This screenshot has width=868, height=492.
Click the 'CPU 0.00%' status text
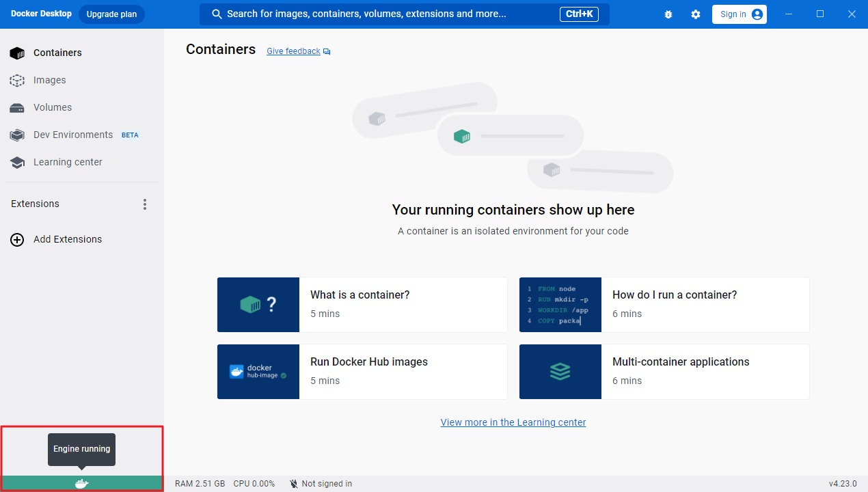point(254,484)
